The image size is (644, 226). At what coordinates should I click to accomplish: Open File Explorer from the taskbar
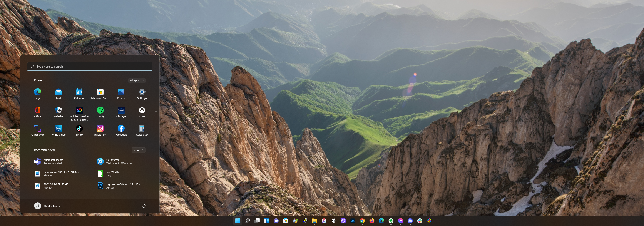pos(314,221)
